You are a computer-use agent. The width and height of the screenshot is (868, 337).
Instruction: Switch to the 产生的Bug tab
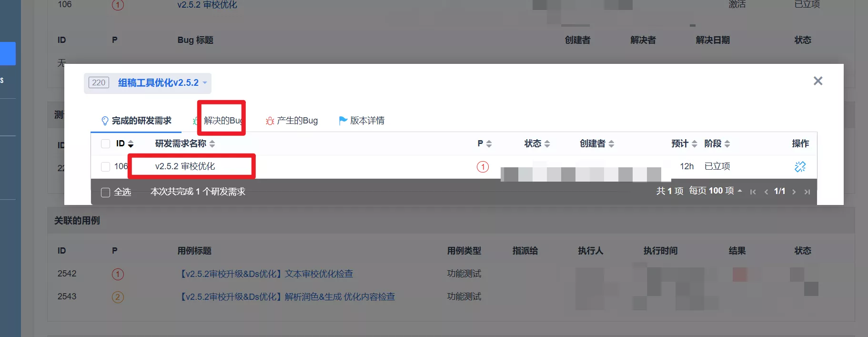pos(292,121)
